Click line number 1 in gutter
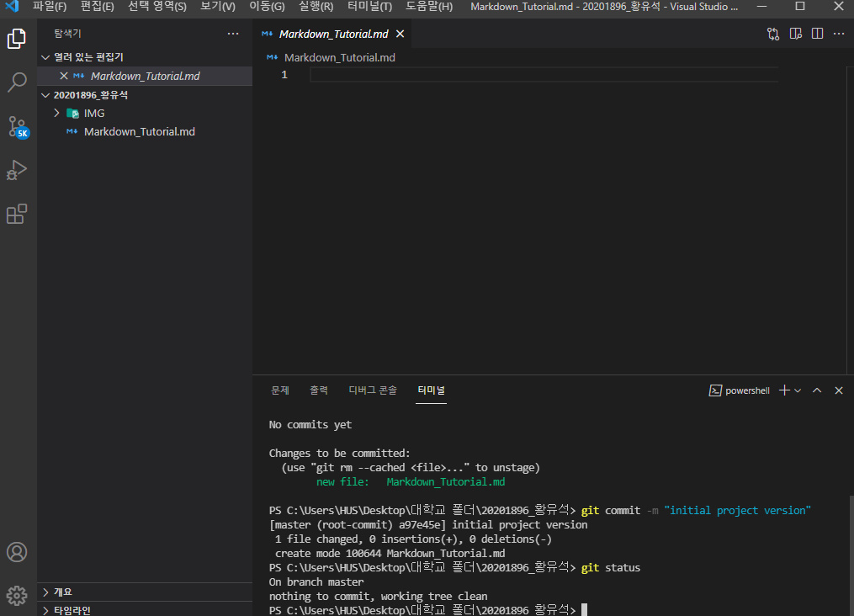 click(284, 75)
